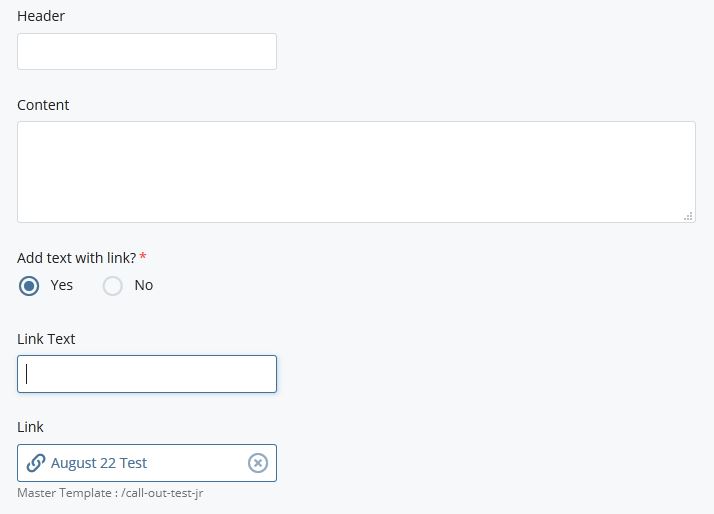Viewport: 714px width, 514px height.
Task: Click the Link label above the chooser
Action: (x=30, y=427)
